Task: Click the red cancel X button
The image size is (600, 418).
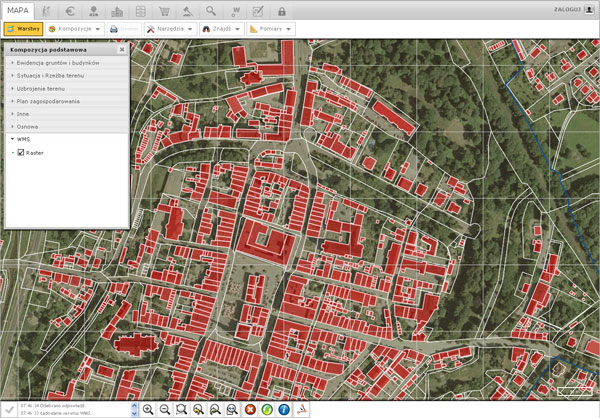Action: click(x=250, y=410)
